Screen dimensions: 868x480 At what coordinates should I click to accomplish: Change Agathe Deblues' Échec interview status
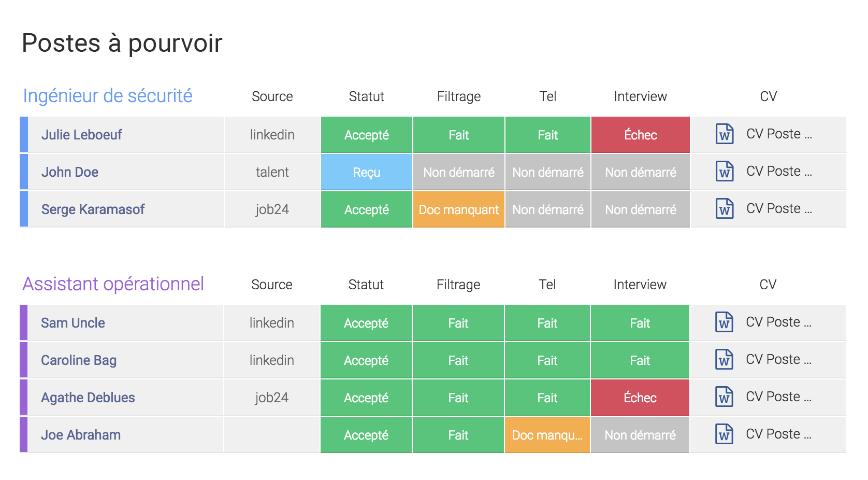[x=640, y=398]
